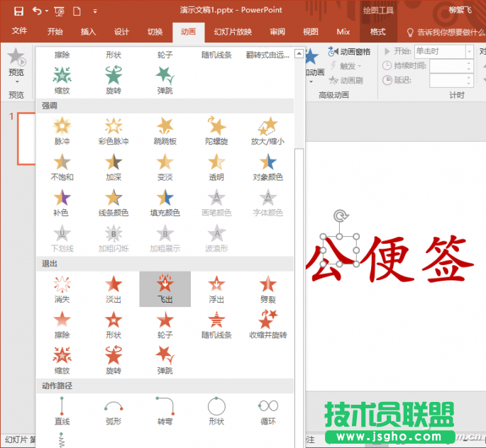Click the 预览 preview button
This screenshot has height=448, width=486.
pyautogui.click(x=16, y=62)
